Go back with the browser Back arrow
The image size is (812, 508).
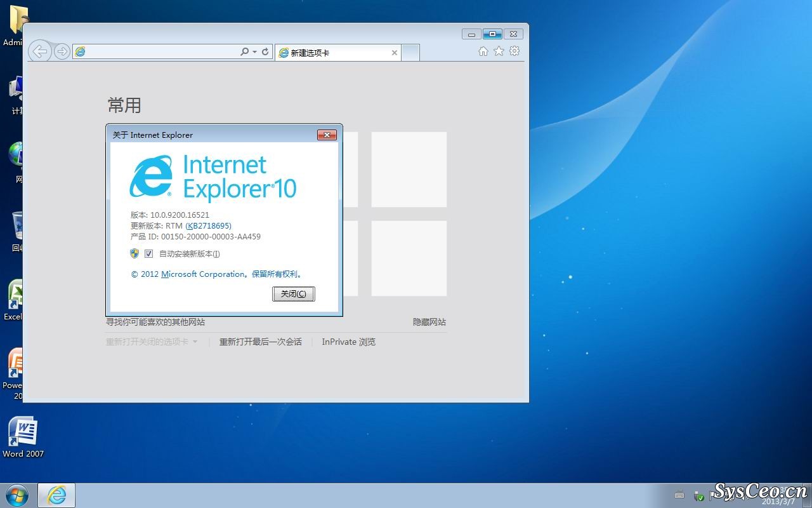pyautogui.click(x=40, y=51)
